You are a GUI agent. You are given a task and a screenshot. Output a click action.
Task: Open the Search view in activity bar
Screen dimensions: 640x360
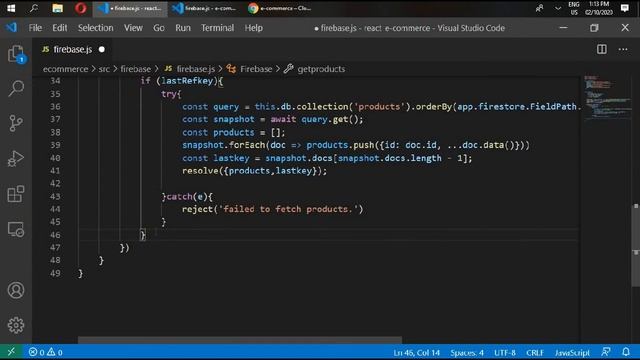coord(16,88)
